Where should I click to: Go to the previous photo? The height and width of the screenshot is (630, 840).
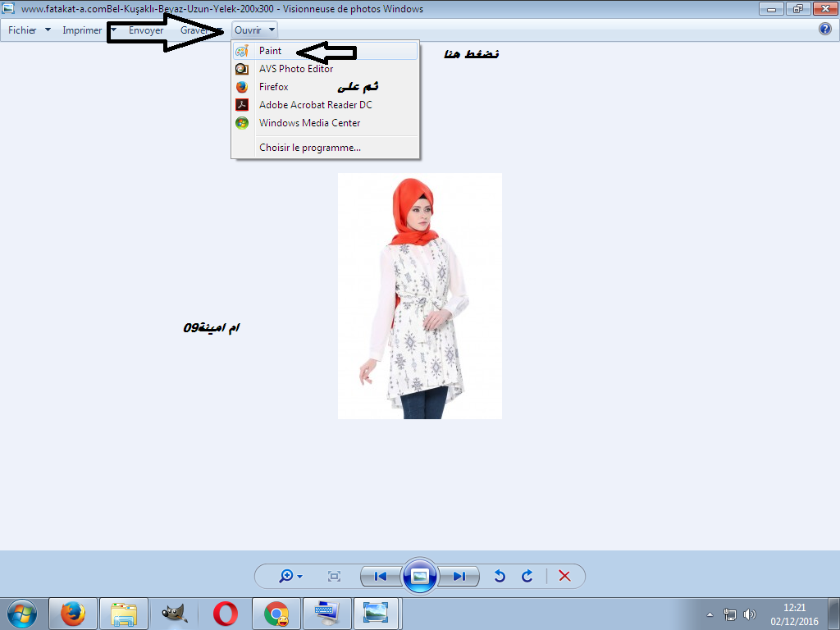pyautogui.click(x=381, y=577)
